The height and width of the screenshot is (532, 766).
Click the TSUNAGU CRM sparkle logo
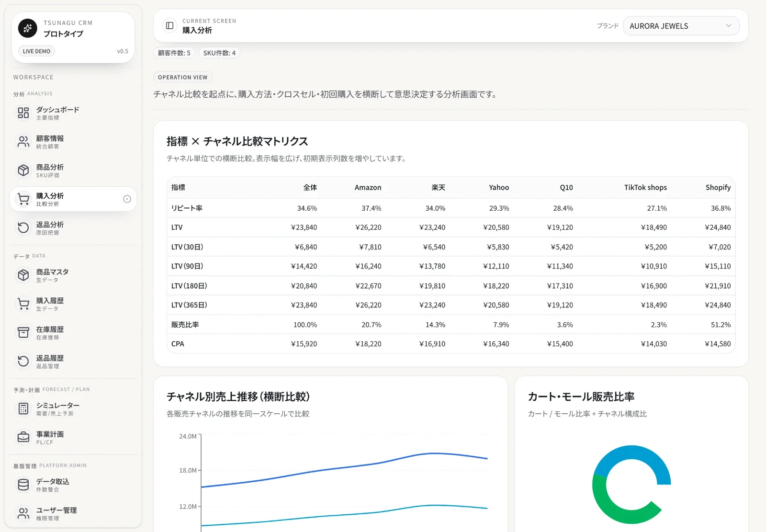pos(28,28)
